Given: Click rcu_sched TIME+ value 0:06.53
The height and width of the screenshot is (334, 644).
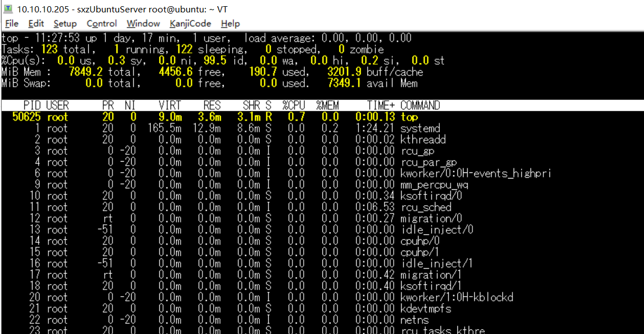Looking at the screenshot, I should click(375, 207).
